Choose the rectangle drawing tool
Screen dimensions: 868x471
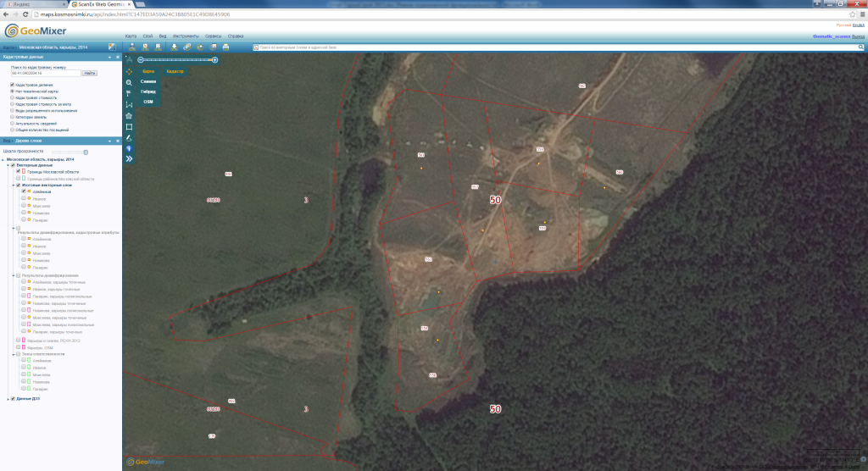click(129, 126)
